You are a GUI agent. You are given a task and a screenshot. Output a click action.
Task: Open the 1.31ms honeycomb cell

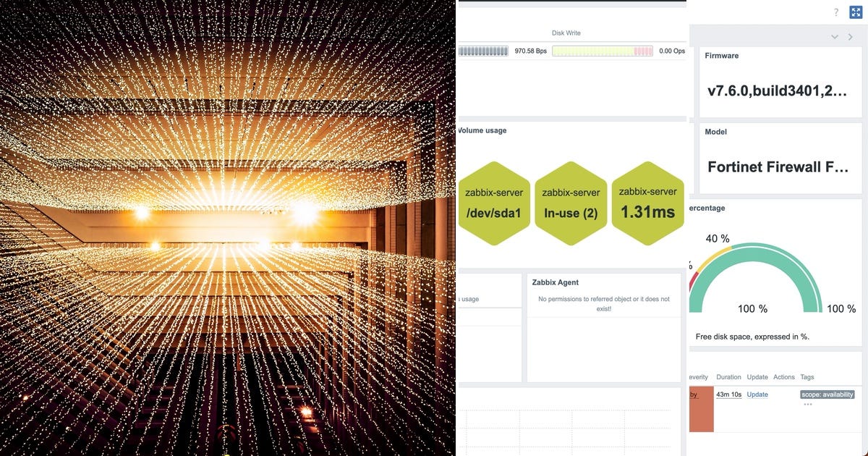click(x=648, y=203)
